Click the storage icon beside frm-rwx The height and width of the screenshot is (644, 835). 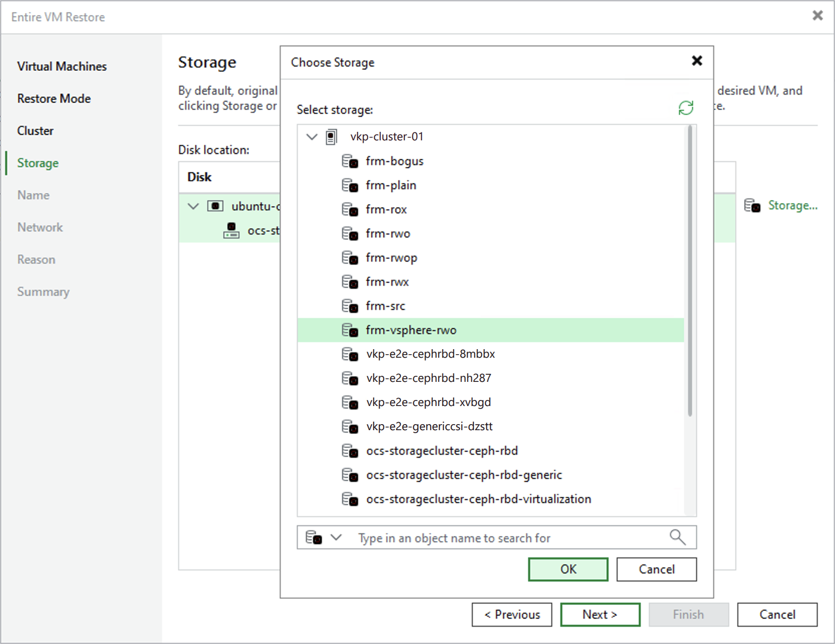click(350, 282)
